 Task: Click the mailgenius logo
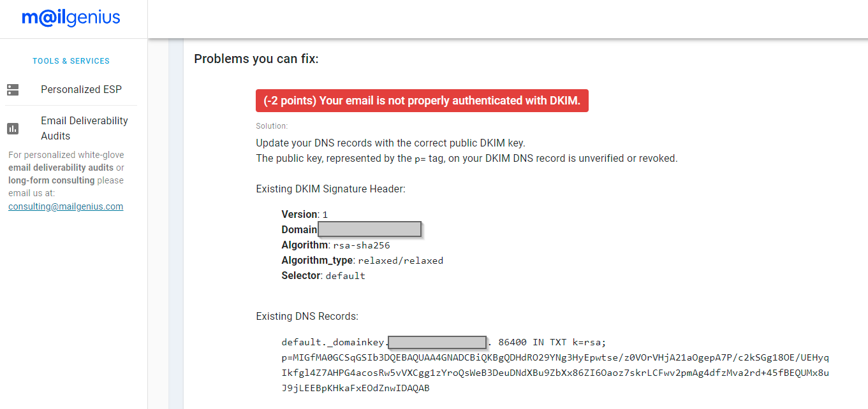[x=71, y=18]
